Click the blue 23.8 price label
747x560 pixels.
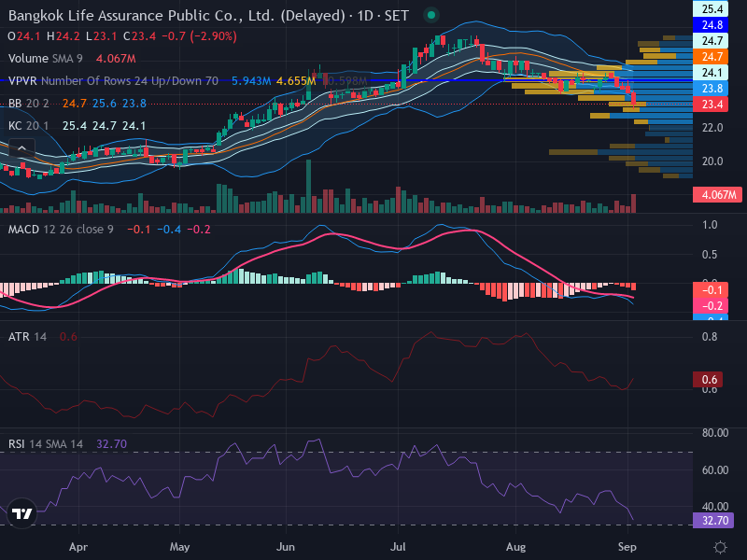[x=712, y=89]
